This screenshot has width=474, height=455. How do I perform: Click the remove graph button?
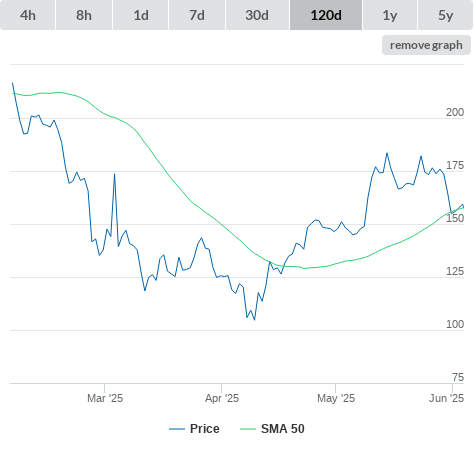point(426,45)
